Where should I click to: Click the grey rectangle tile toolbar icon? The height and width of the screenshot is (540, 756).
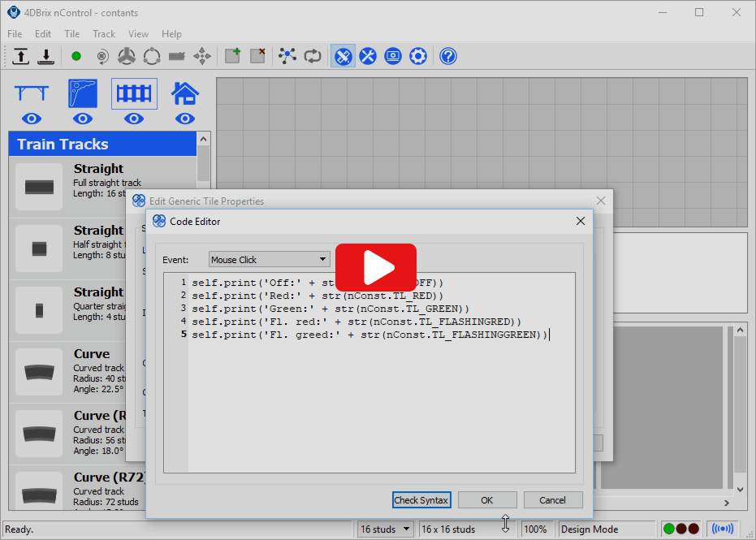177,56
